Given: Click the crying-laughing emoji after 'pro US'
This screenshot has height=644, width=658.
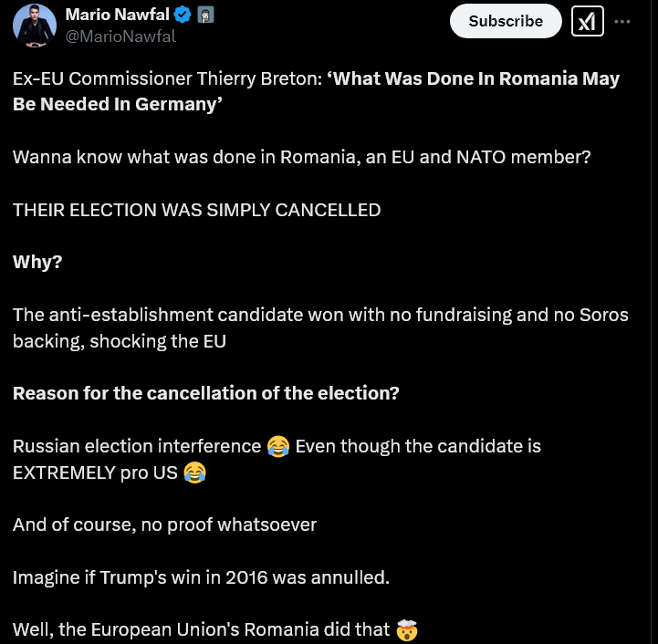Looking at the screenshot, I should click(193, 473).
